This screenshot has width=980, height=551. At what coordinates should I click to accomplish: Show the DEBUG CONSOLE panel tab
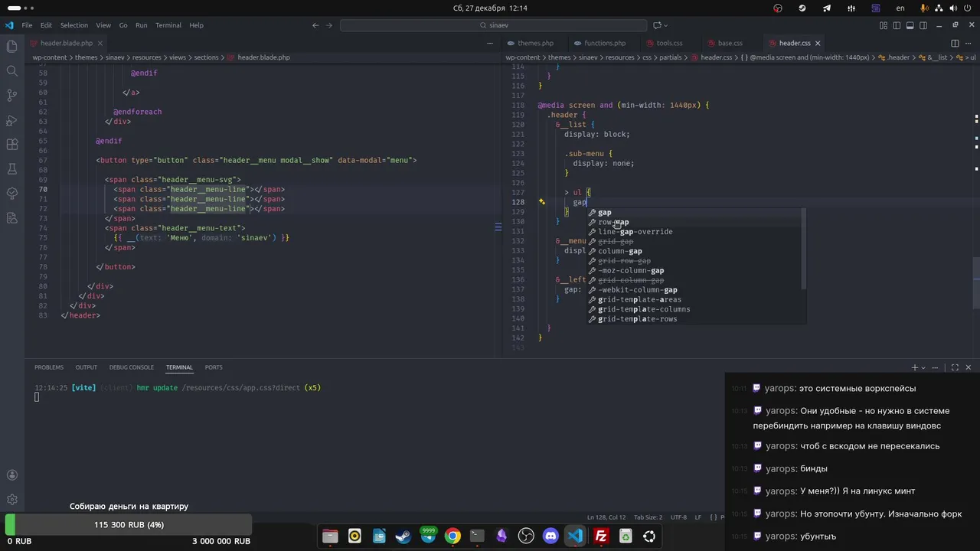(x=131, y=367)
